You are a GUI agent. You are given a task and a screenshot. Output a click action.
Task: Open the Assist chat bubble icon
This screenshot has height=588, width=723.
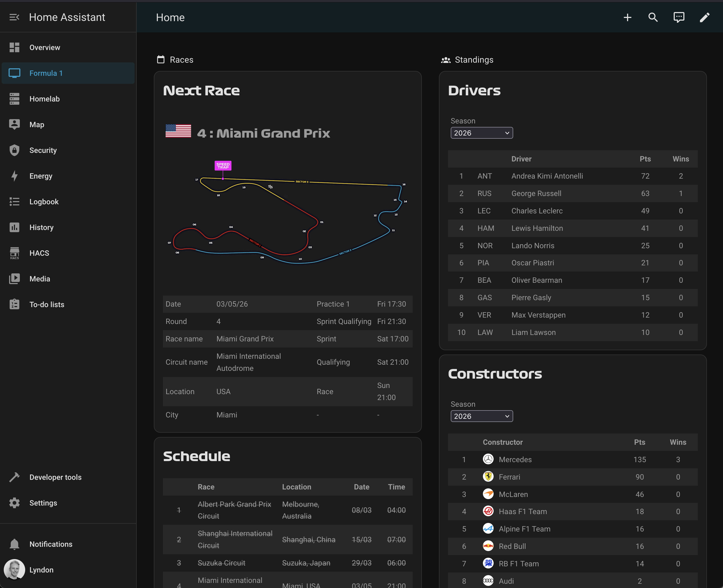[x=679, y=18]
